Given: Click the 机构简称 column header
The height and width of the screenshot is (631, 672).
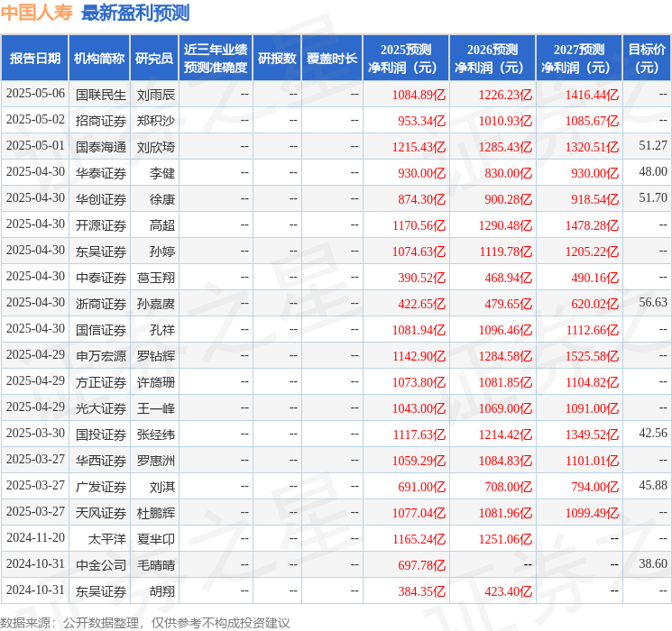Looking at the screenshot, I should (x=99, y=58).
